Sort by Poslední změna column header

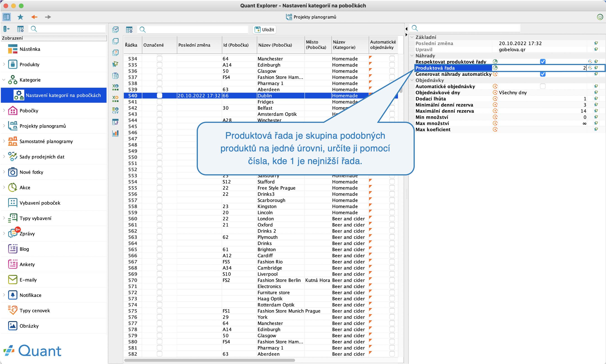199,45
